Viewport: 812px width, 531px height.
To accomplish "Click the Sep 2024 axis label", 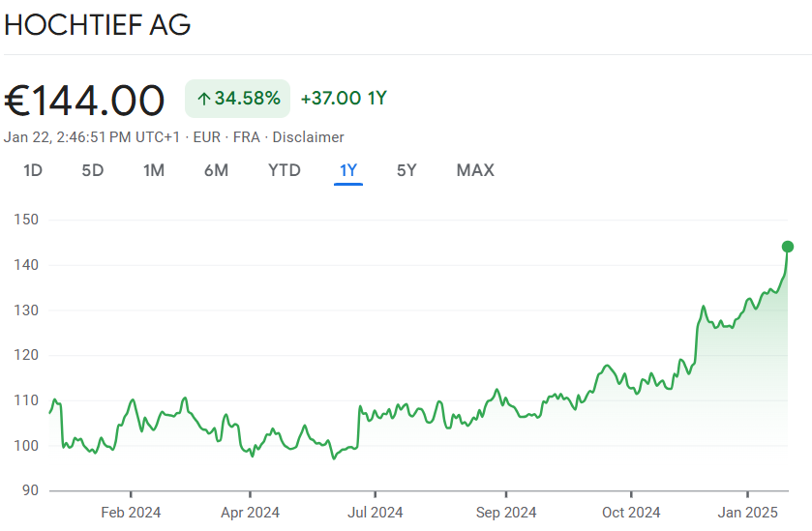I will [506, 513].
